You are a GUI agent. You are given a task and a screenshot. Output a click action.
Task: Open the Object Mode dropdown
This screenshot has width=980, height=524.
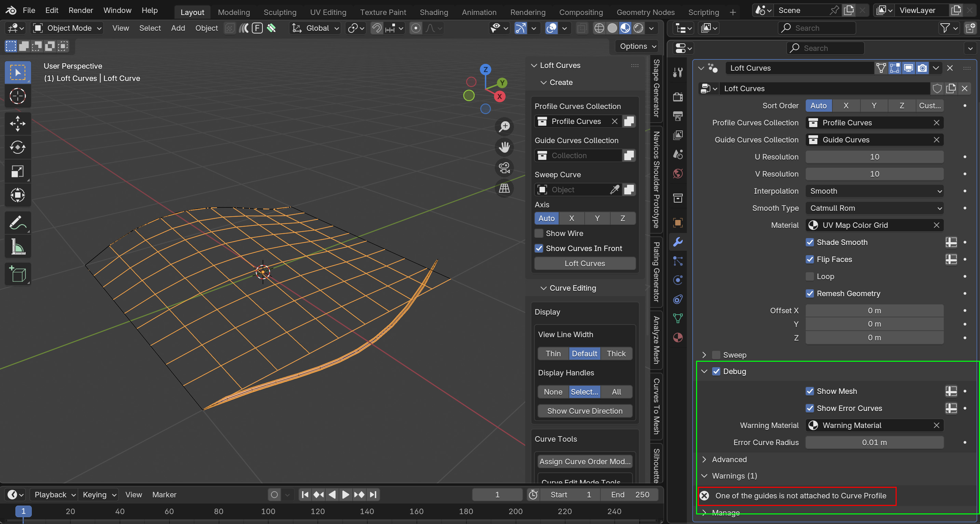[67, 28]
